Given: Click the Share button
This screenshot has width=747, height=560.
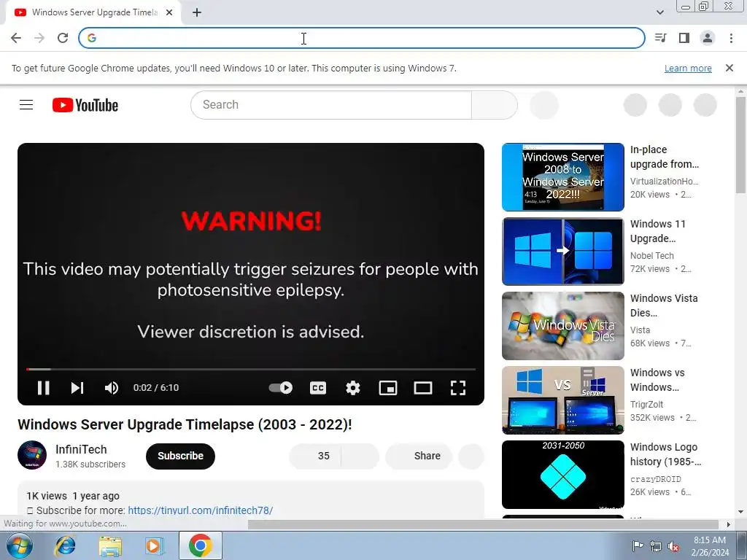Looking at the screenshot, I should click(418, 456).
